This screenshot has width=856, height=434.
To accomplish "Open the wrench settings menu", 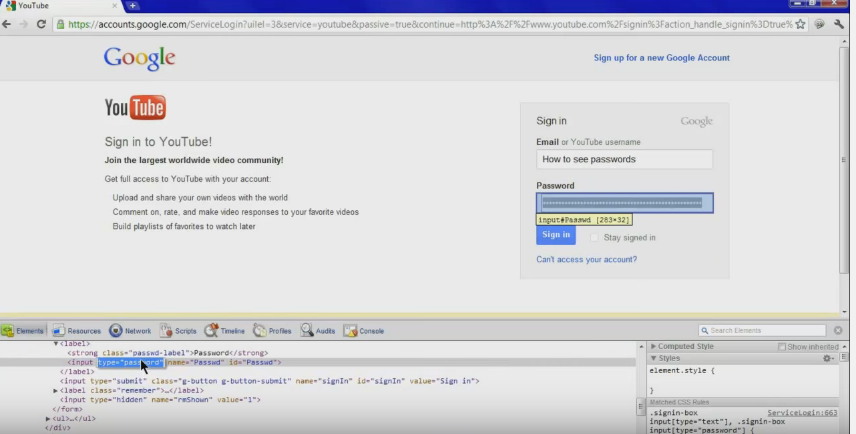I will coord(839,24).
